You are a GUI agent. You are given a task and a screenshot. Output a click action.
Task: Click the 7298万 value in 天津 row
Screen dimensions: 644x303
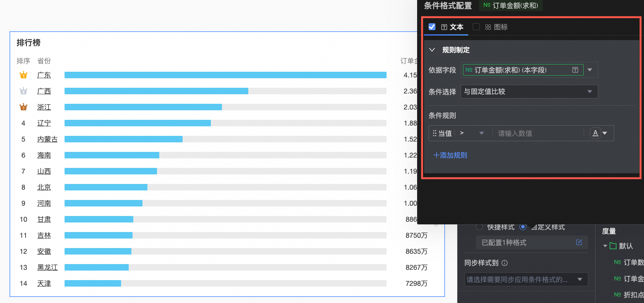416,284
